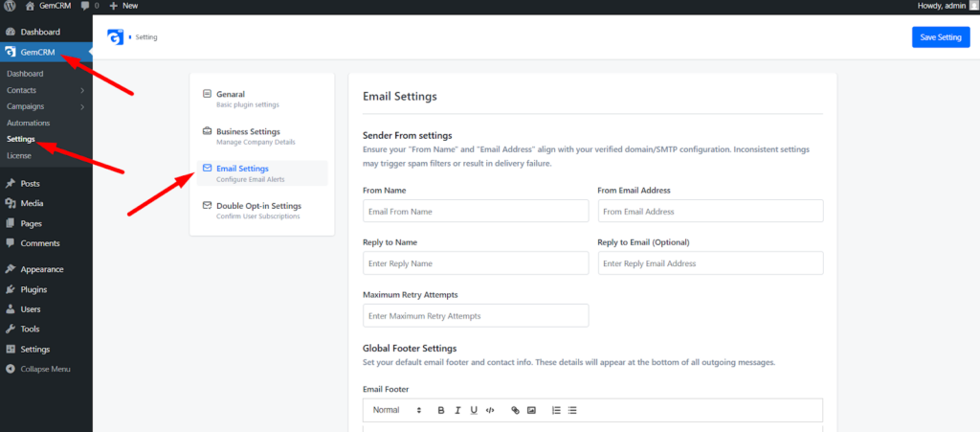
Task: Open the License submenu link
Action: coord(19,155)
